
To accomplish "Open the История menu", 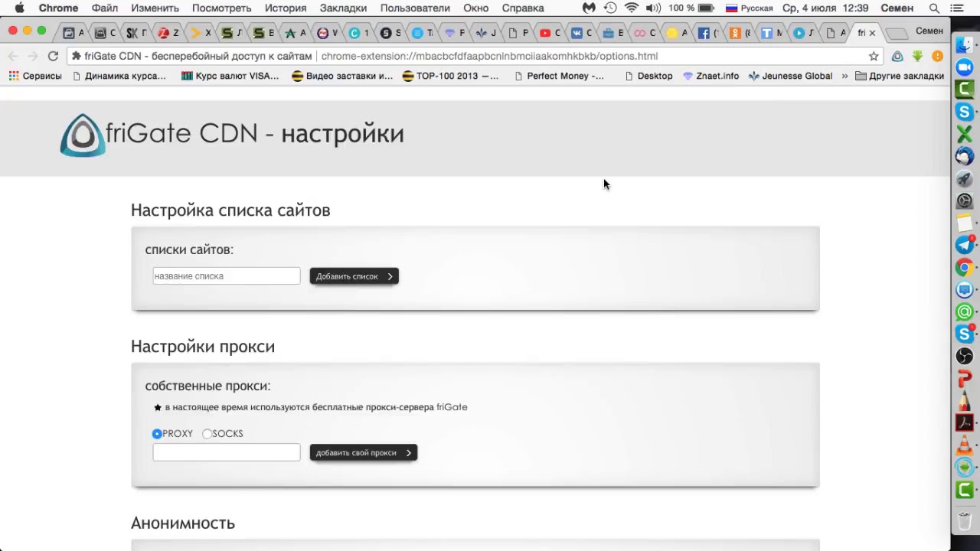I will click(286, 8).
